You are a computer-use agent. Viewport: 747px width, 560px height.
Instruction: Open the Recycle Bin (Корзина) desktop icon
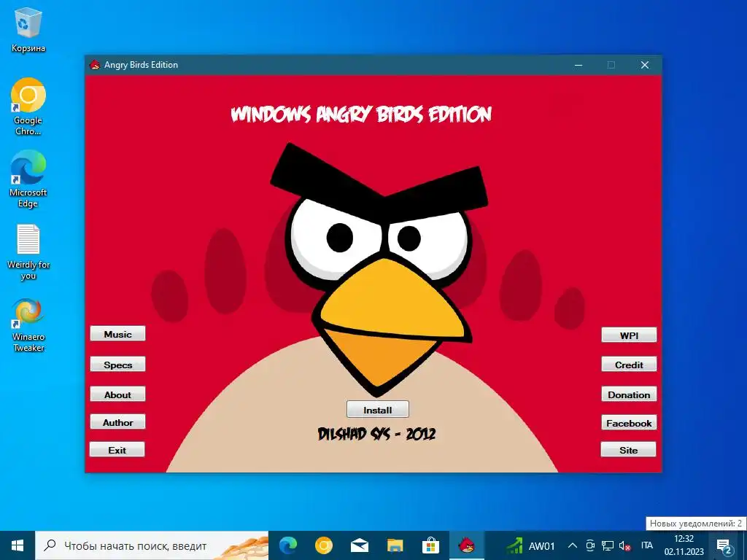click(x=28, y=30)
